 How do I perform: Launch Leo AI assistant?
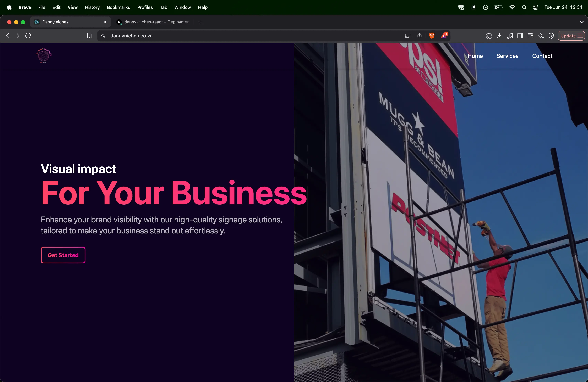tap(541, 36)
